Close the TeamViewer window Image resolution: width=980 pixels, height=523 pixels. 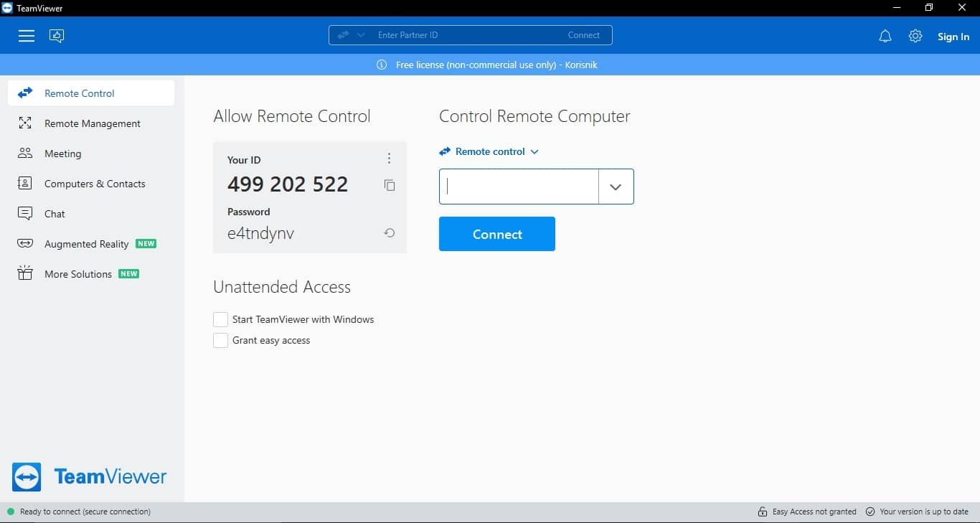click(963, 8)
